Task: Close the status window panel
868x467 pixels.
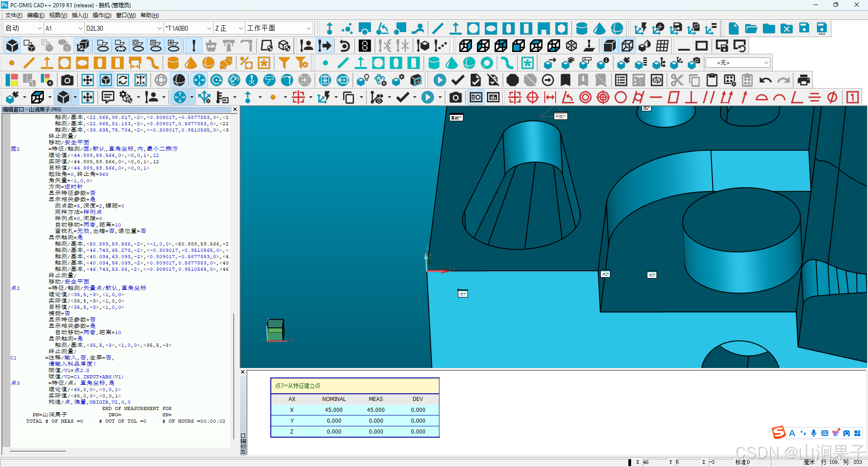Action: point(243,372)
